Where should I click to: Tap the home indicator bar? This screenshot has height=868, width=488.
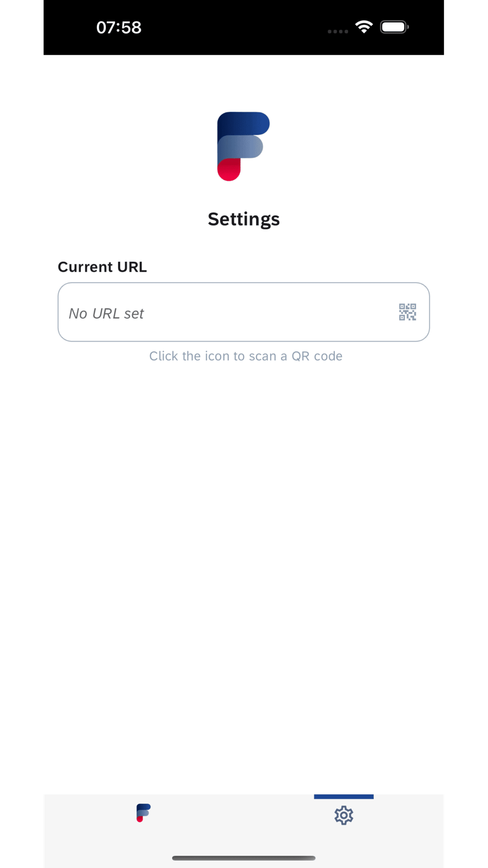pyautogui.click(x=244, y=858)
